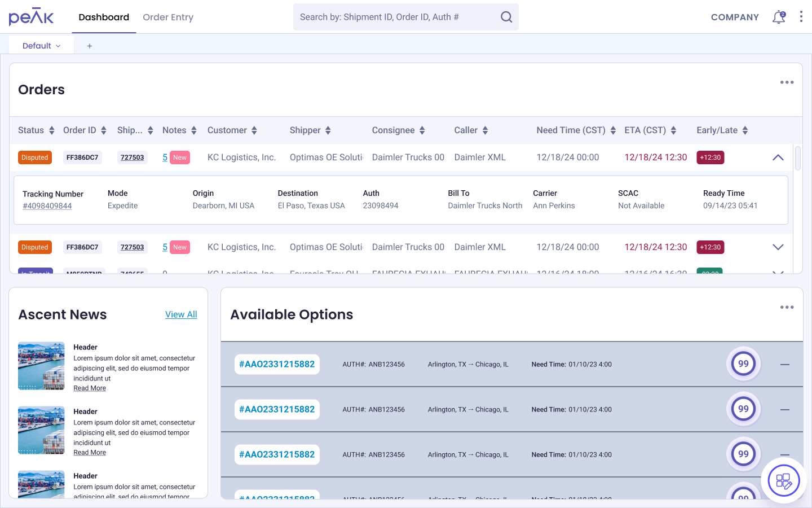The image size is (812, 508).
Task: Click View All in Ascent News
Action: coord(181,314)
